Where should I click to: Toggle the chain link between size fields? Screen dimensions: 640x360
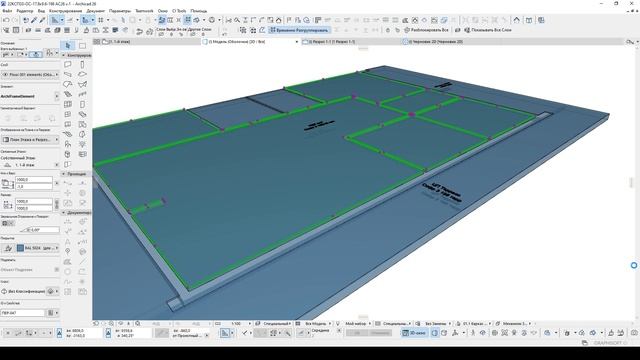[56, 204]
